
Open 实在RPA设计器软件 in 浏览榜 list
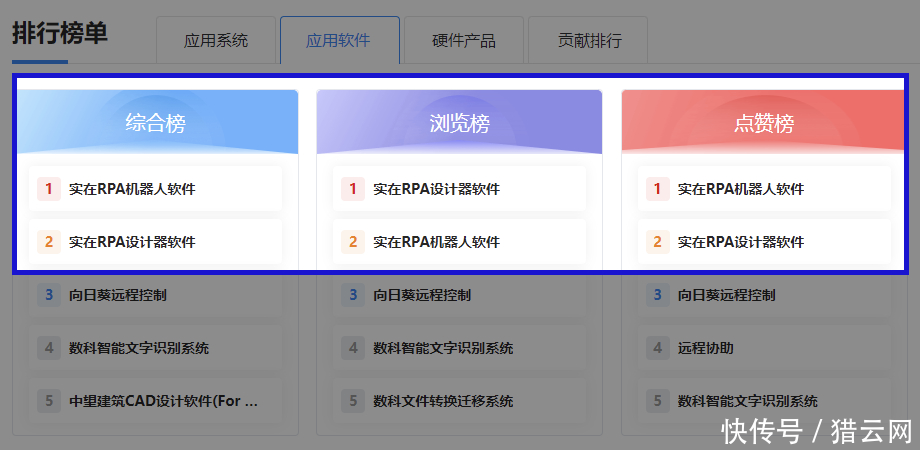(x=436, y=189)
